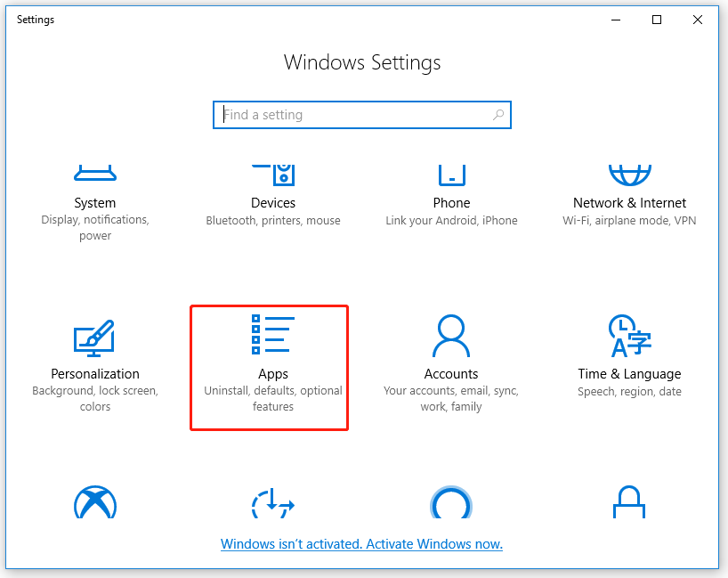Click 'Speech, region, date' description
728x578 pixels.
629,391
